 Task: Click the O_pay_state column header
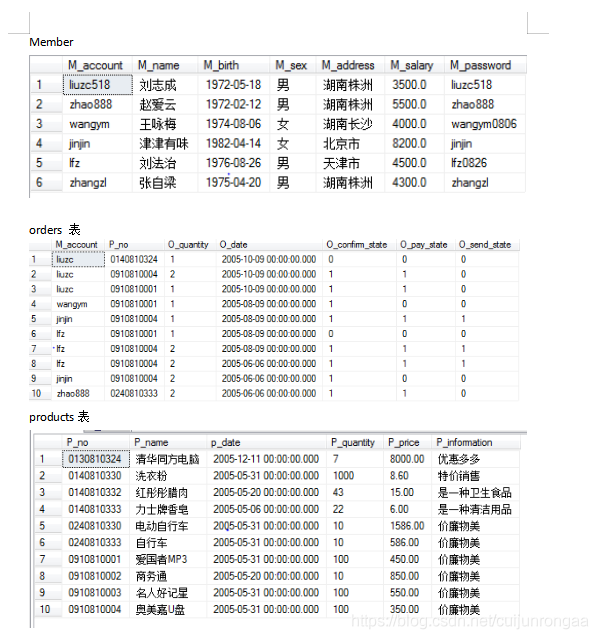(x=424, y=245)
